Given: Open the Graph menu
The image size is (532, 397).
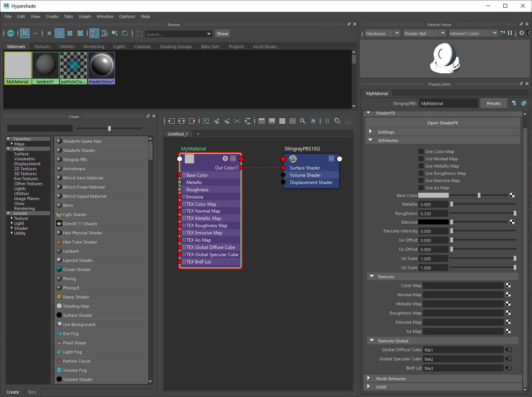Looking at the screenshot, I should [84, 16].
